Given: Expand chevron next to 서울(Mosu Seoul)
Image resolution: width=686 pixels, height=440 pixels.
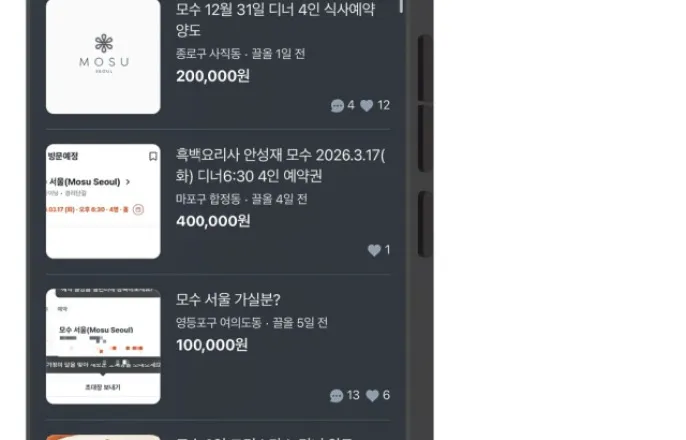Looking at the screenshot, I should pos(128,182).
